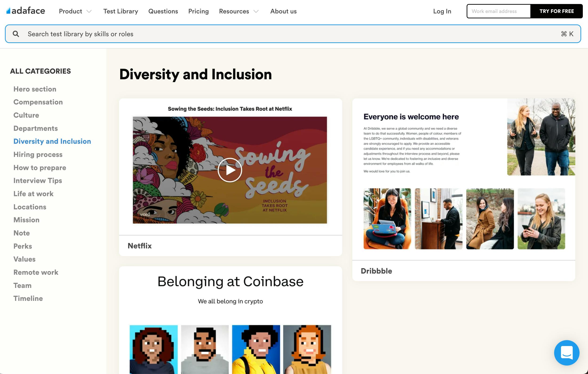588x374 pixels.
Task: Click the We all belong in crypto tagline
Action: [230, 301]
